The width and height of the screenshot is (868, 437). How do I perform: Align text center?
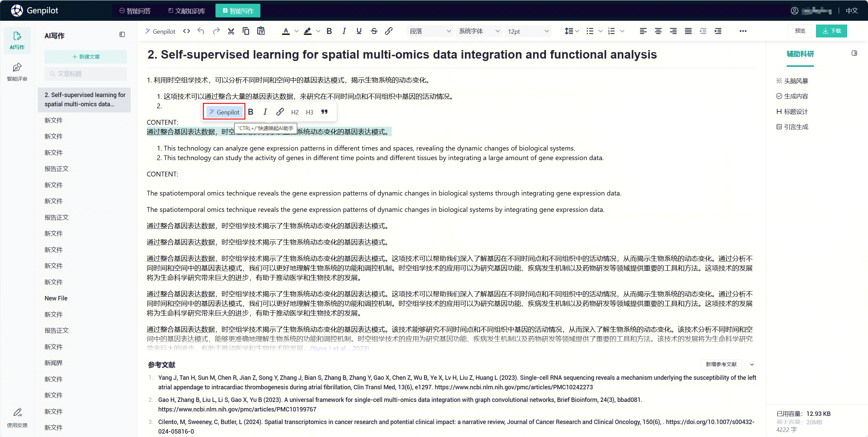click(658, 31)
